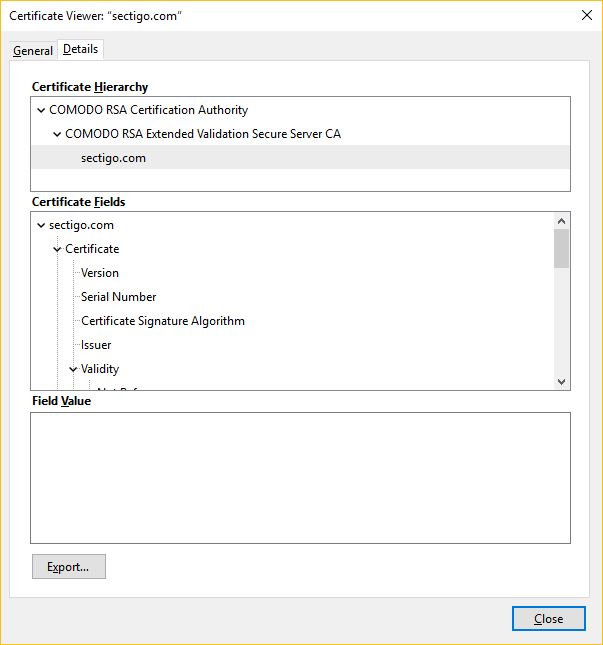
Task: Collapse the Validity node chevron
Action: (x=73, y=369)
